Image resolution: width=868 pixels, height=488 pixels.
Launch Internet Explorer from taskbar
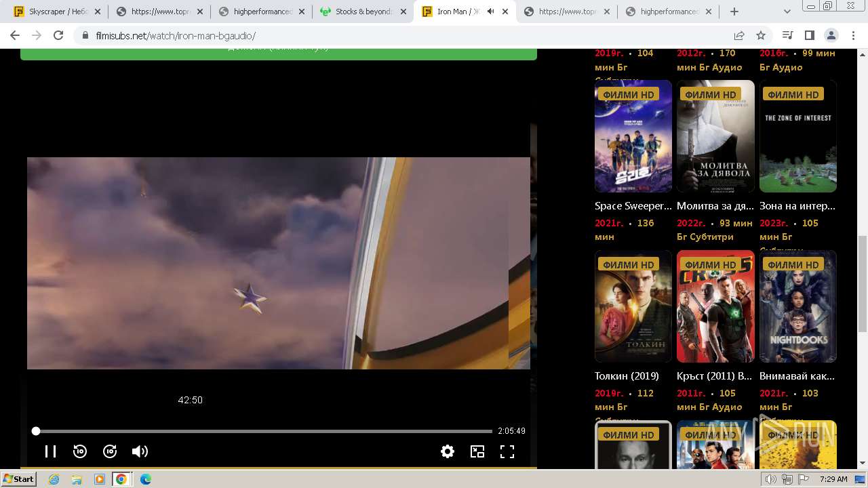coord(54,479)
